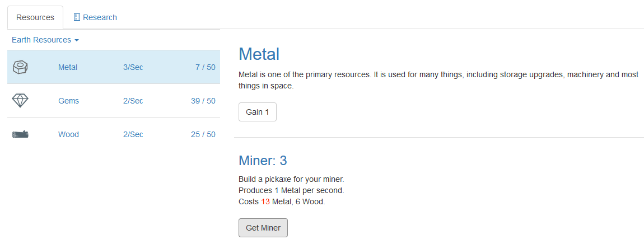This screenshot has width=644, height=244.
Task: Click the Gain 1 button
Action: click(x=258, y=112)
